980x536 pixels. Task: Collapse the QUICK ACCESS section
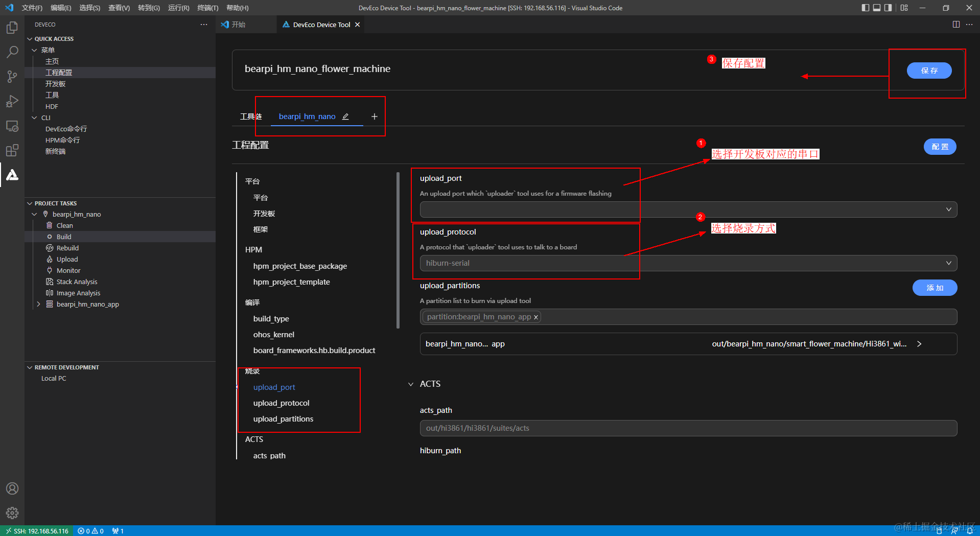tap(30, 39)
